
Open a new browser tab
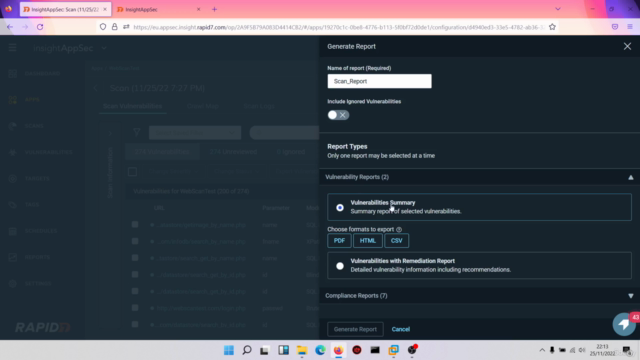214,9
